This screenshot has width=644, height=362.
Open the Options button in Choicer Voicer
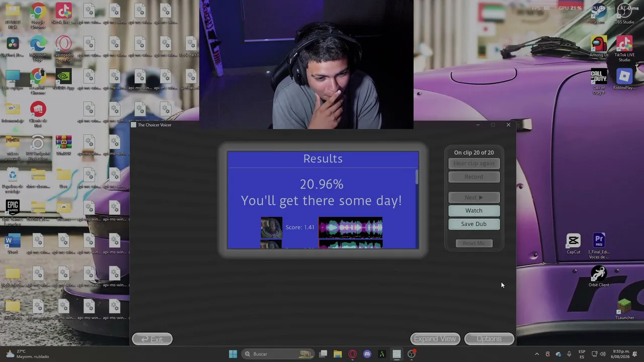(x=489, y=339)
